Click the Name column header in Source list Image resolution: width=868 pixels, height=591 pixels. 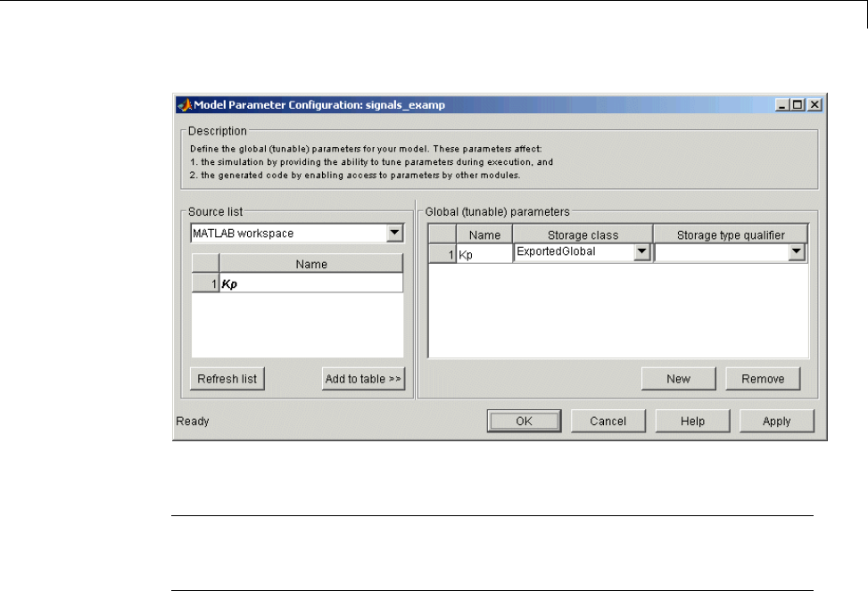[311, 264]
